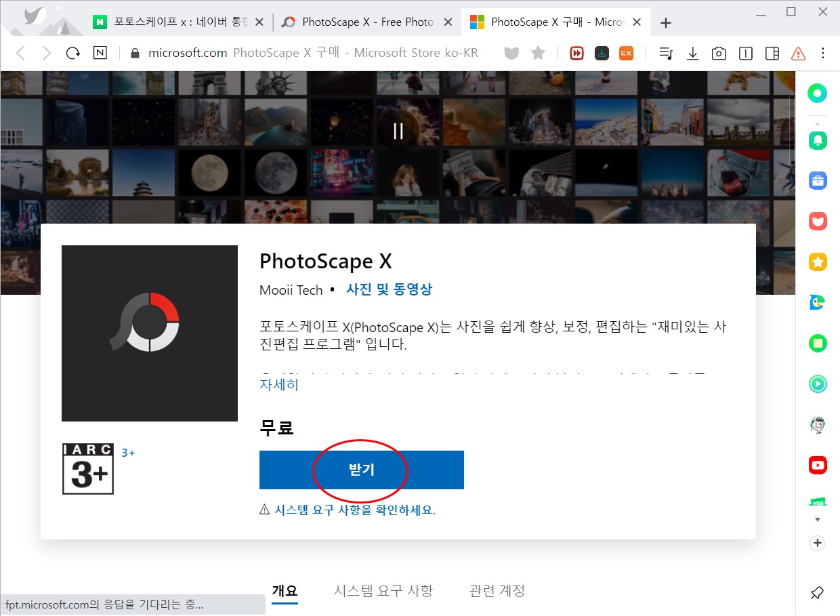The height and width of the screenshot is (616, 840).
Task: Click the red warning triangle icon
Action: click(x=798, y=53)
